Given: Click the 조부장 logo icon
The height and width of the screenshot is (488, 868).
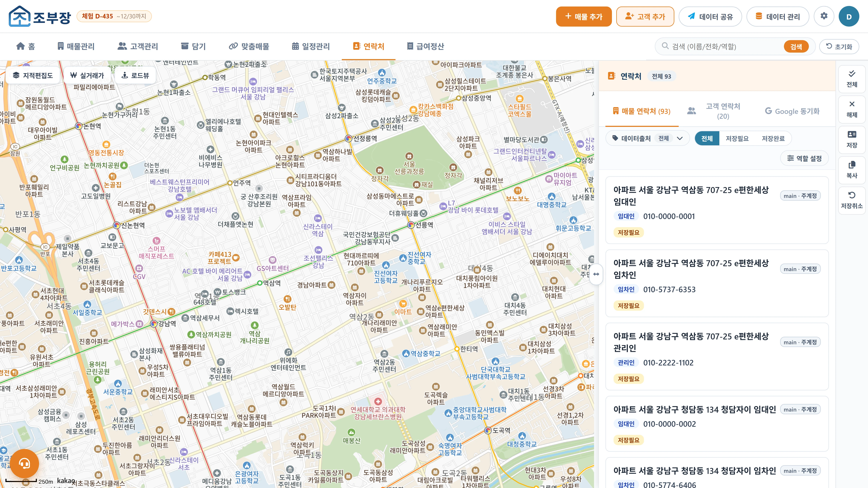Looking at the screenshot, I should click(20, 16).
